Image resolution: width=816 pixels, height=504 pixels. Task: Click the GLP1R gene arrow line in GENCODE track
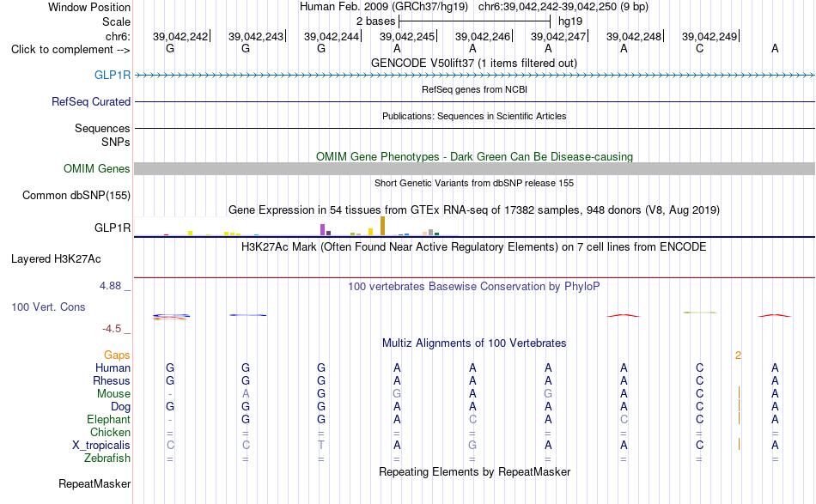[475, 76]
